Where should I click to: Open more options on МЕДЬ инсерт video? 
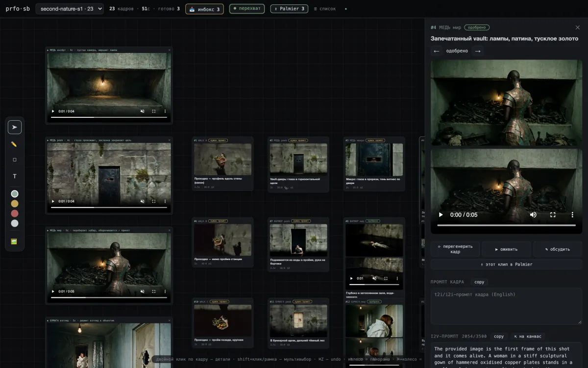tap(165, 111)
